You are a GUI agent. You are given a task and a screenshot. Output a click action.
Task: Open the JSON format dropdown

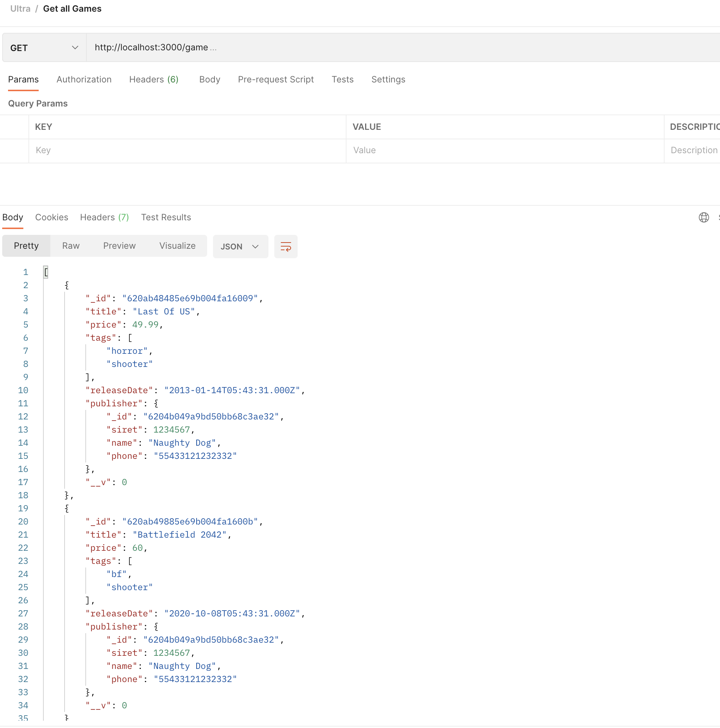click(x=240, y=247)
